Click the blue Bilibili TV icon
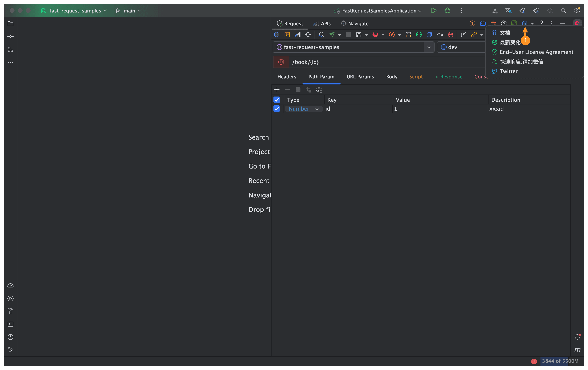Screen dimensions: 588x370 click(x=482, y=23)
